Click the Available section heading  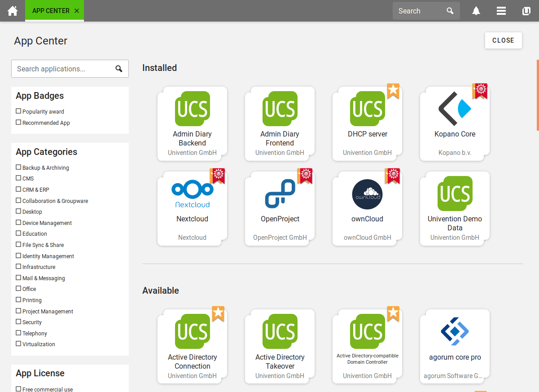pyautogui.click(x=161, y=291)
